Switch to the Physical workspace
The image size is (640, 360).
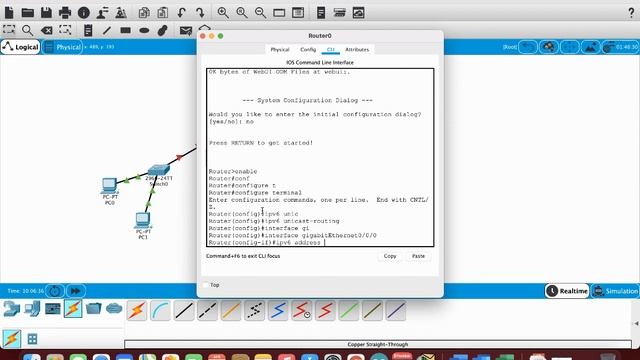[x=63, y=47]
